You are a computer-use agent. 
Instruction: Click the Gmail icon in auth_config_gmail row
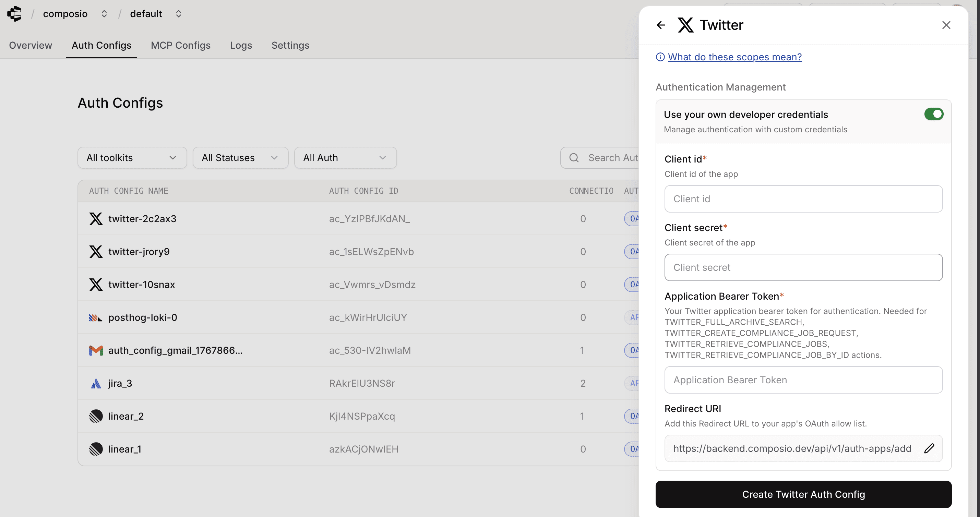tap(96, 350)
